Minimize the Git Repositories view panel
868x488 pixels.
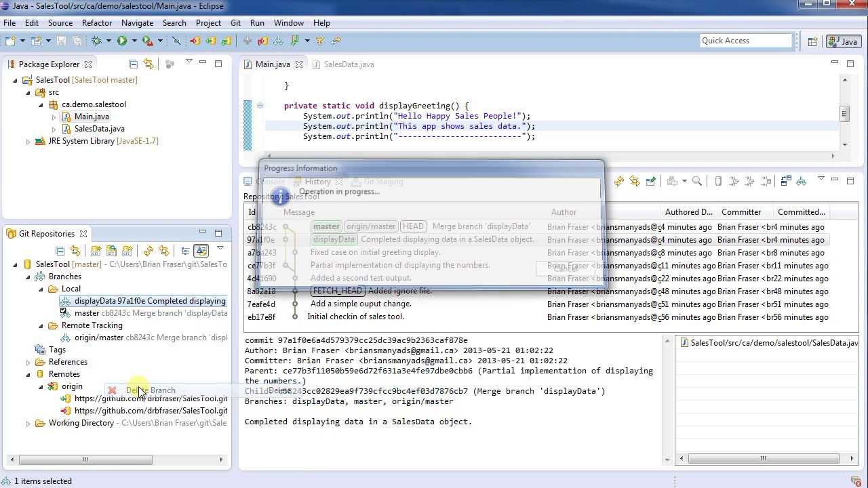(x=203, y=232)
